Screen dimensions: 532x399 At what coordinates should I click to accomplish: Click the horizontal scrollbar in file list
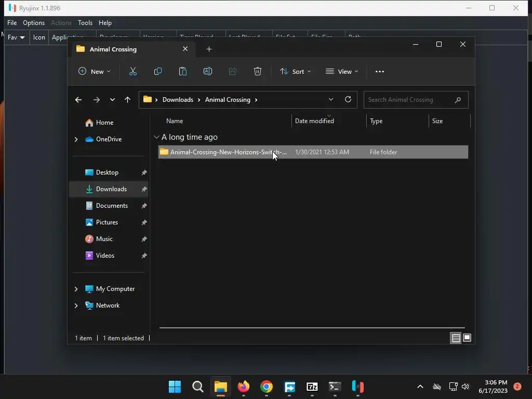click(312, 328)
